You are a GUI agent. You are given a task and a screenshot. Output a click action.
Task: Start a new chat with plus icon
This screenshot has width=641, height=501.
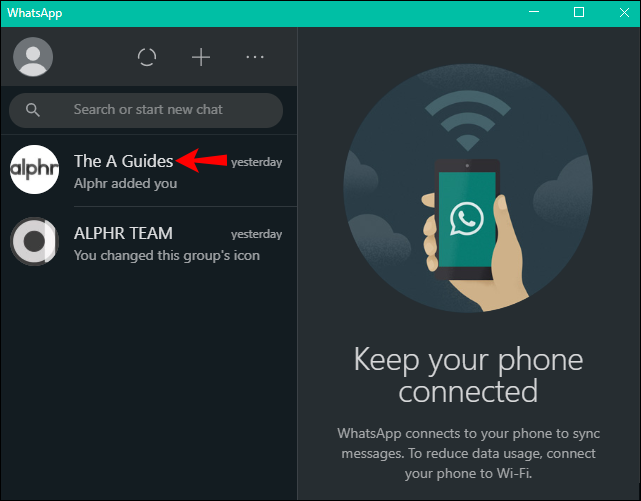(201, 57)
